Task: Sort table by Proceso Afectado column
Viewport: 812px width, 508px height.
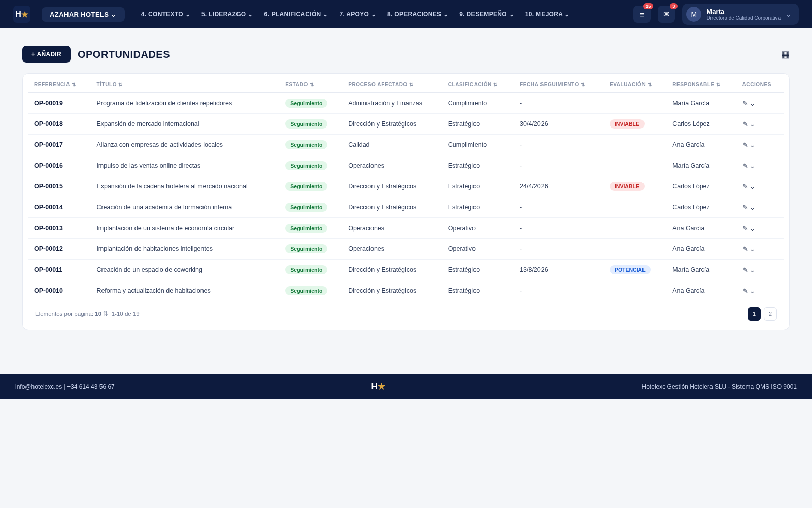Action: point(381,85)
